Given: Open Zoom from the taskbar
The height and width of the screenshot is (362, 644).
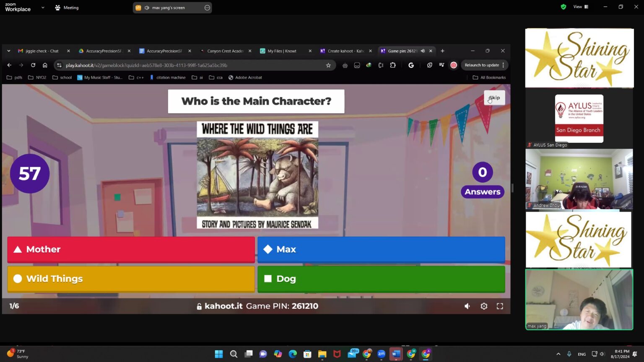Looking at the screenshot, I should [x=381, y=354].
